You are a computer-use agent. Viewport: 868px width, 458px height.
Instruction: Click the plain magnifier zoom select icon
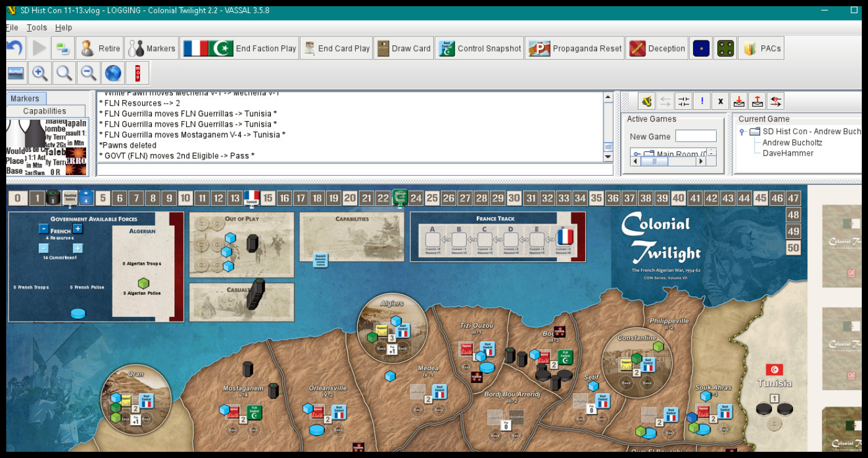tap(64, 73)
